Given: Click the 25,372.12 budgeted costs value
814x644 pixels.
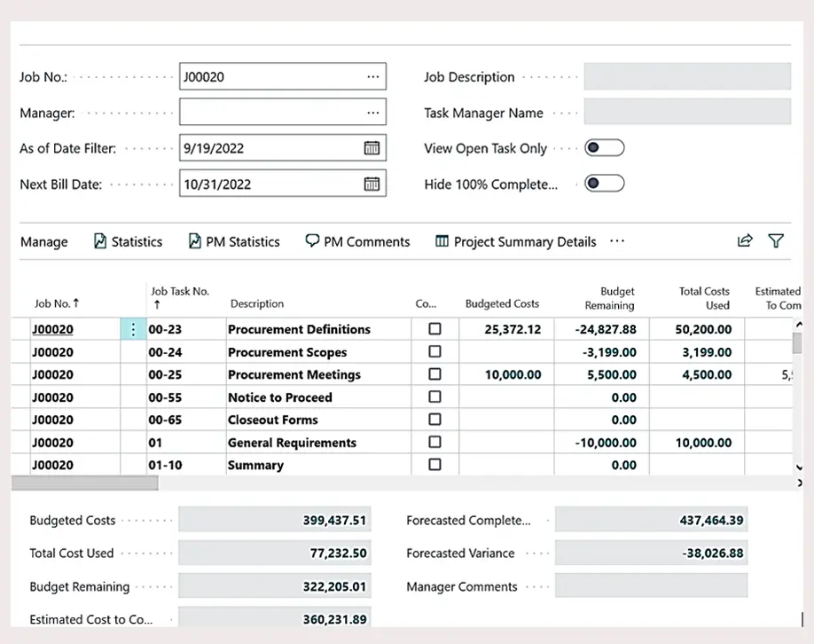Looking at the screenshot, I should 513,329.
